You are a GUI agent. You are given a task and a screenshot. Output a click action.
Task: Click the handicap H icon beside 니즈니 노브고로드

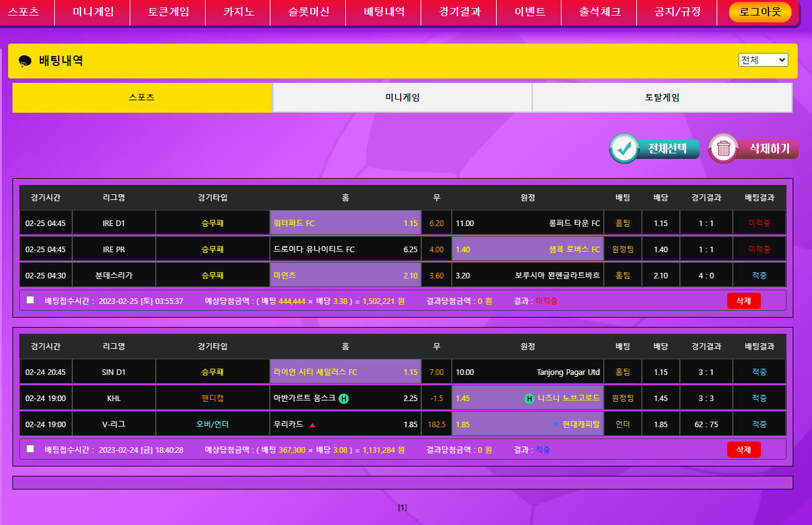pos(529,399)
